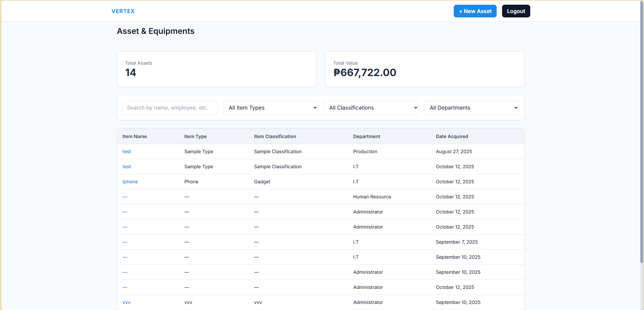Click the Item Name column header

click(135, 136)
